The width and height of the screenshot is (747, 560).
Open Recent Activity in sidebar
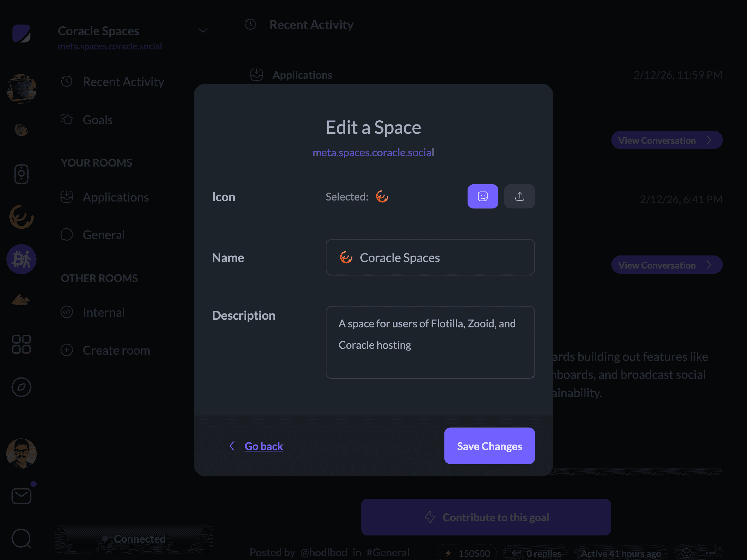point(123,82)
